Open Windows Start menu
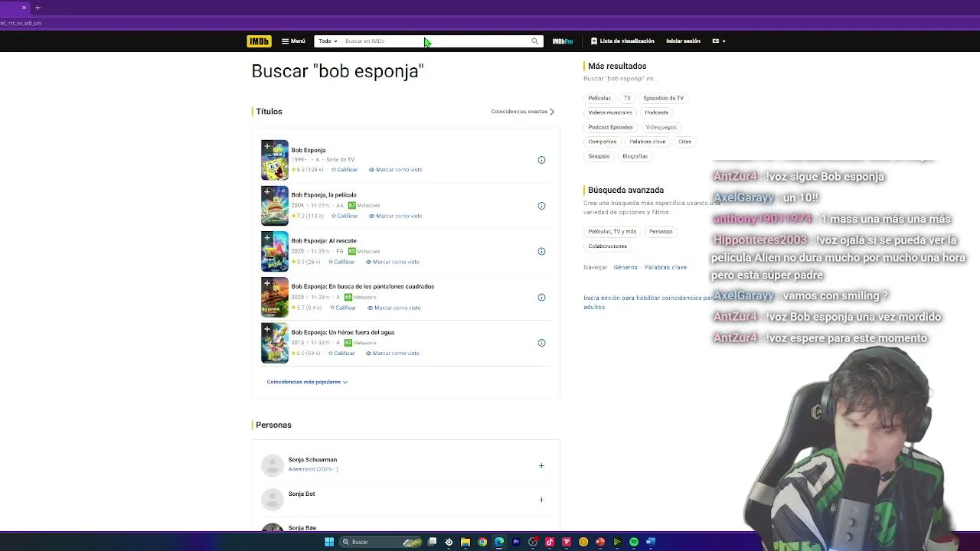The width and height of the screenshot is (980, 551). click(x=329, y=542)
